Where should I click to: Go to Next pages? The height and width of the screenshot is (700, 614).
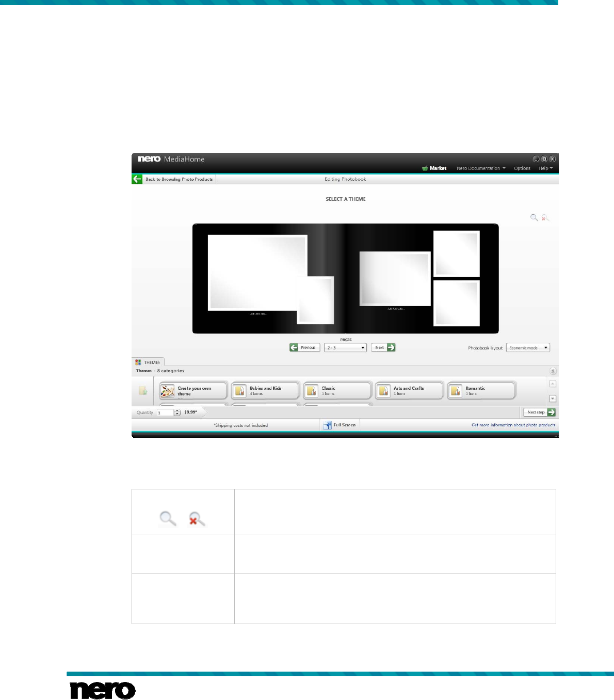coord(383,347)
